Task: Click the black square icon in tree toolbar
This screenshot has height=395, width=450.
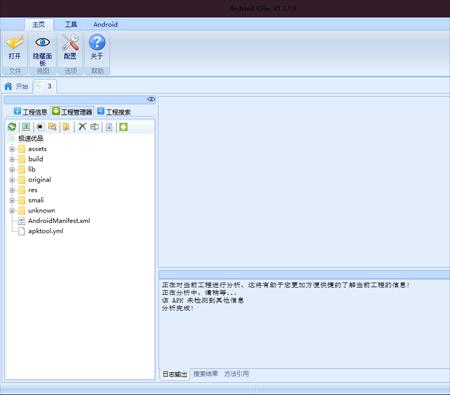Action: [x=40, y=127]
